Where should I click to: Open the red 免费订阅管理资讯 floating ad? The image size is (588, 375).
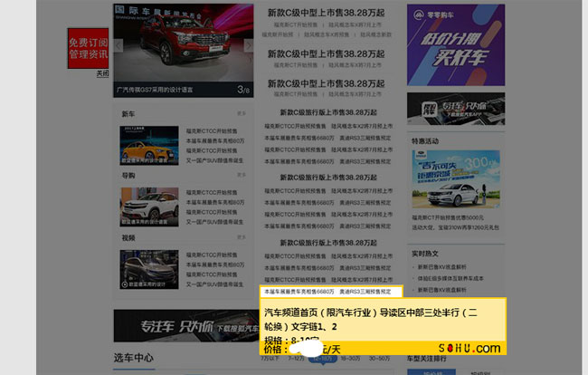click(x=88, y=48)
